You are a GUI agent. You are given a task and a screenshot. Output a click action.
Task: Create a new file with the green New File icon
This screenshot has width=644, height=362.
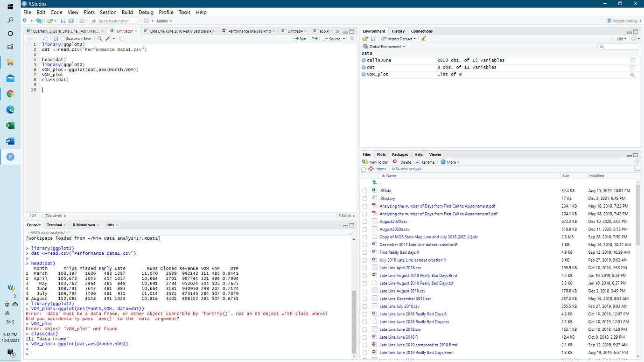(26, 21)
